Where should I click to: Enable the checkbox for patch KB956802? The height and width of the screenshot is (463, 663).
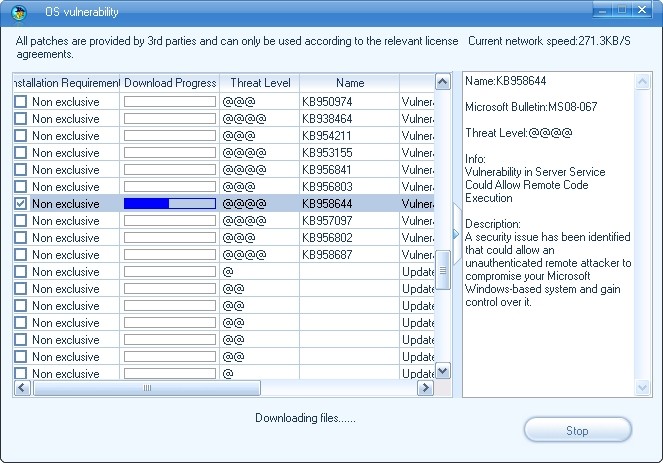pos(21,238)
